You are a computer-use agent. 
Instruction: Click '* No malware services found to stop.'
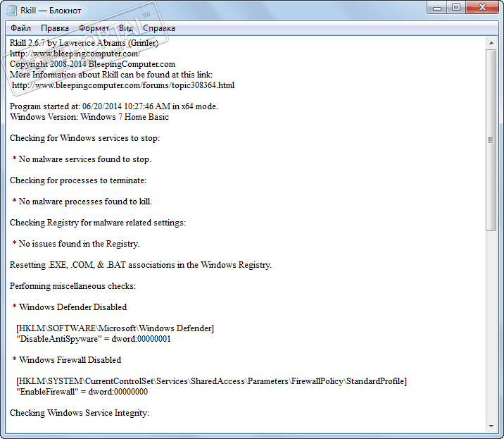click(82, 159)
